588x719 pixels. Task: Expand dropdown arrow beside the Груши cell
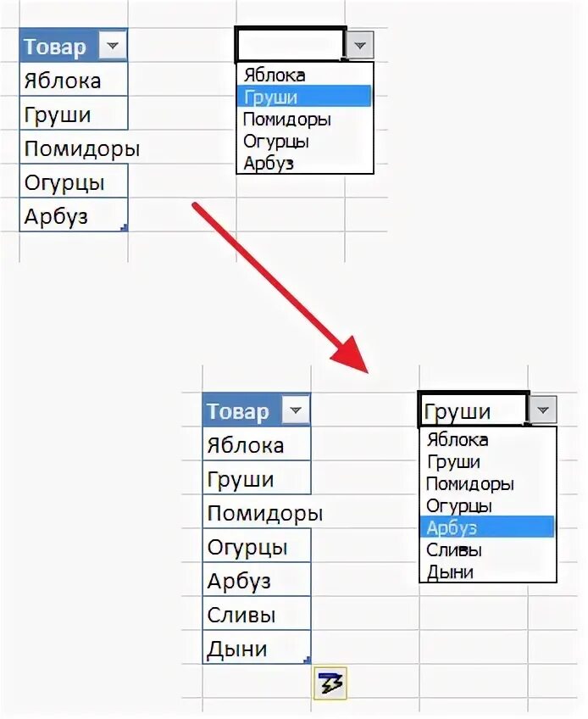(542, 410)
